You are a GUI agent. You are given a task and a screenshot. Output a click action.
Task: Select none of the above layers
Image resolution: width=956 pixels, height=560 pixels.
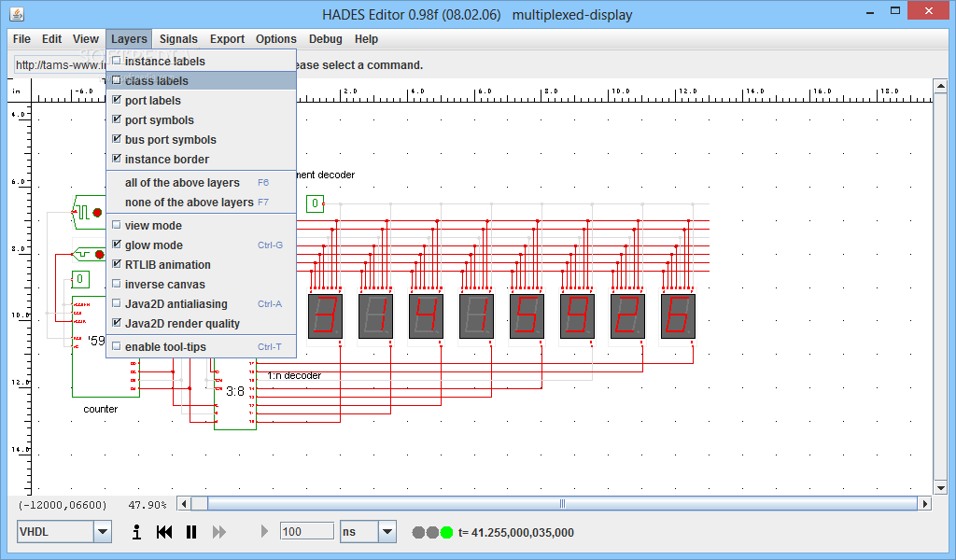tap(202, 202)
